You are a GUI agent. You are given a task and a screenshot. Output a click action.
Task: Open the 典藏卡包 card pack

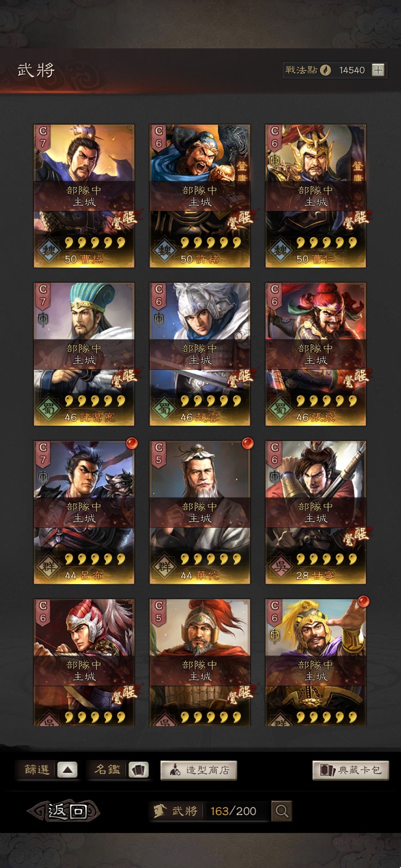351,770
